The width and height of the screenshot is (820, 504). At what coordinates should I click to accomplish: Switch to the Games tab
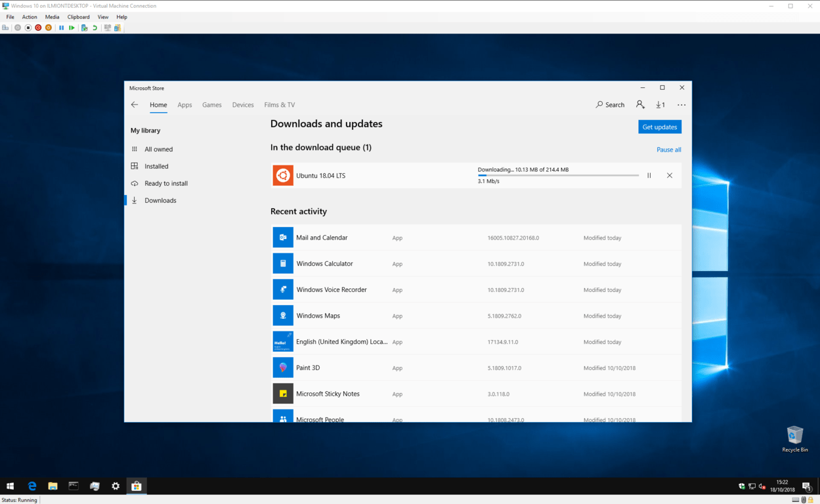point(212,105)
